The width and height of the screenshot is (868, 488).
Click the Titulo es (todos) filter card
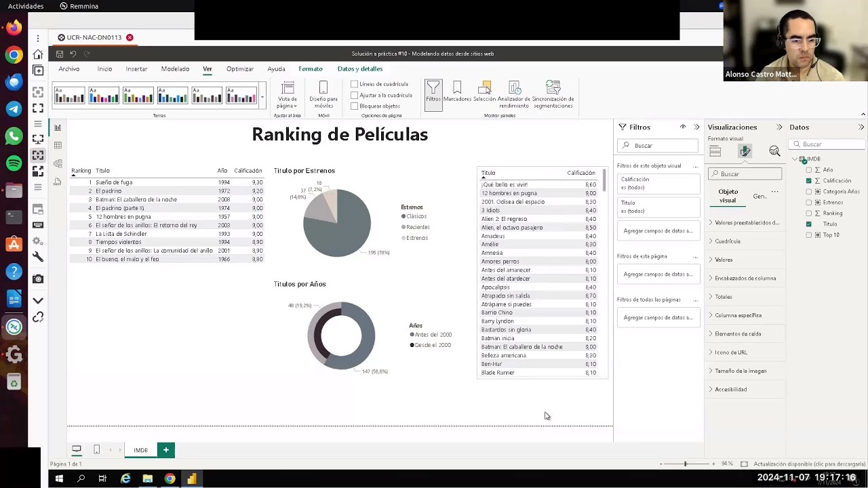(x=658, y=207)
